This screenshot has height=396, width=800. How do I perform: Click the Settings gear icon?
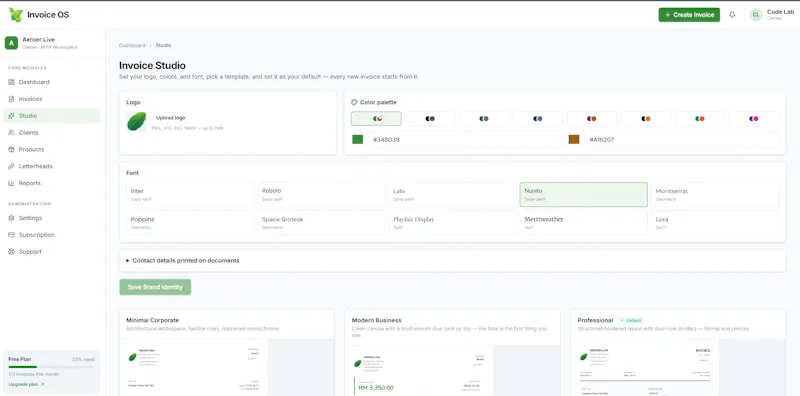11,218
